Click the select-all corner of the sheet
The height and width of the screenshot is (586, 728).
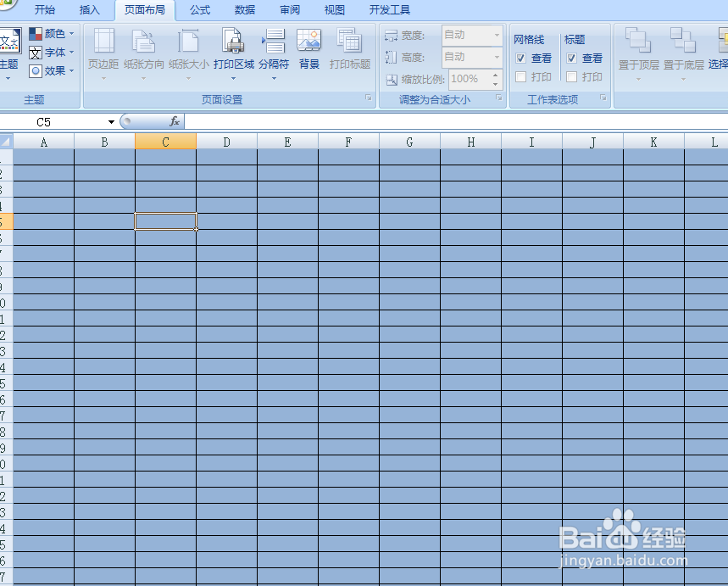(x=6, y=141)
